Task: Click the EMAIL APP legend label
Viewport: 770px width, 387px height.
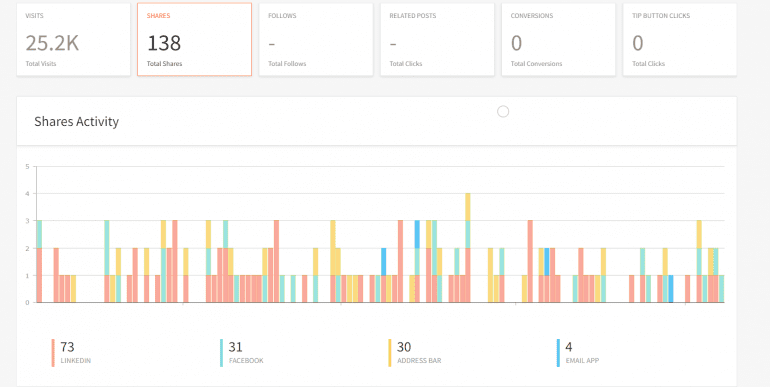Action: (x=582, y=360)
